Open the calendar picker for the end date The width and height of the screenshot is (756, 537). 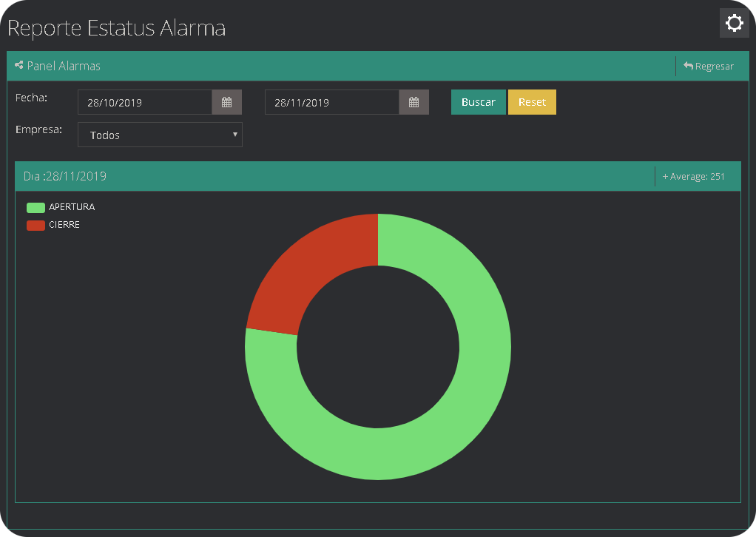(x=414, y=101)
